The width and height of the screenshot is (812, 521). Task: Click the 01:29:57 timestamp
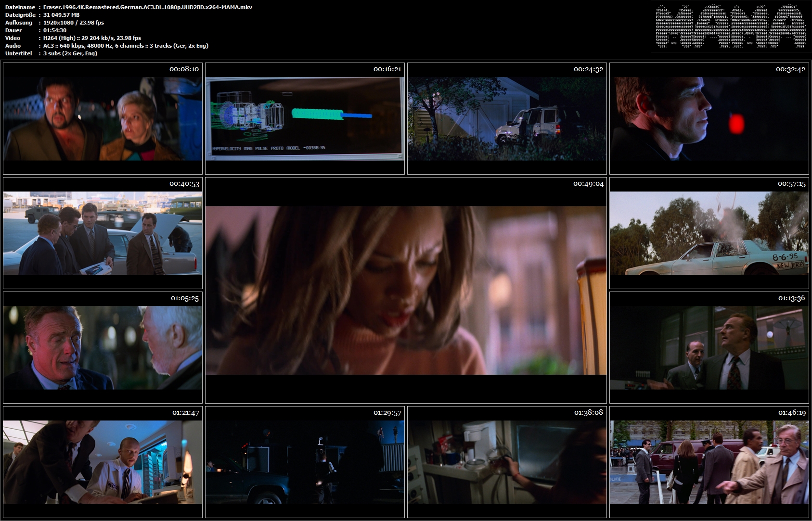(x=387, y=413)
